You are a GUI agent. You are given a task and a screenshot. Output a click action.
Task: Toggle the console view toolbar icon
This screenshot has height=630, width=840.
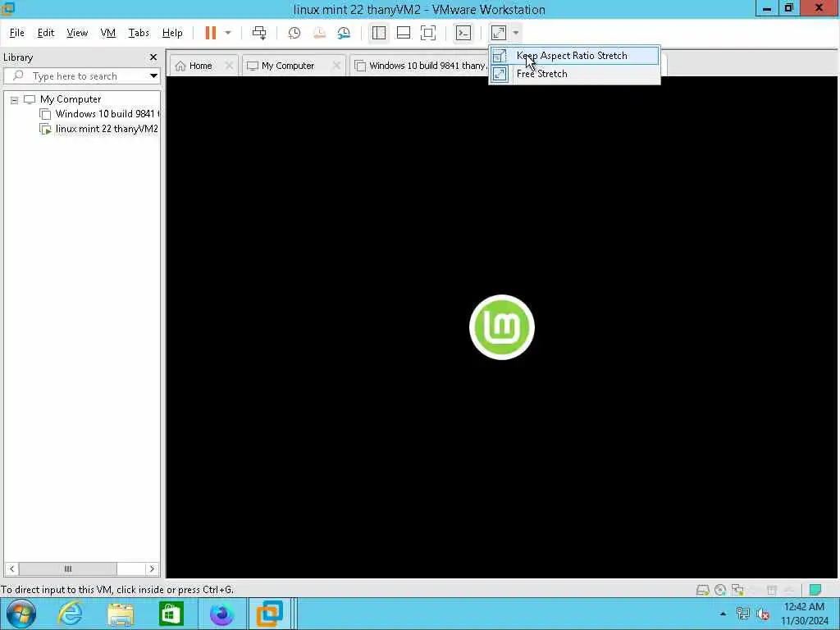point(463,33)
